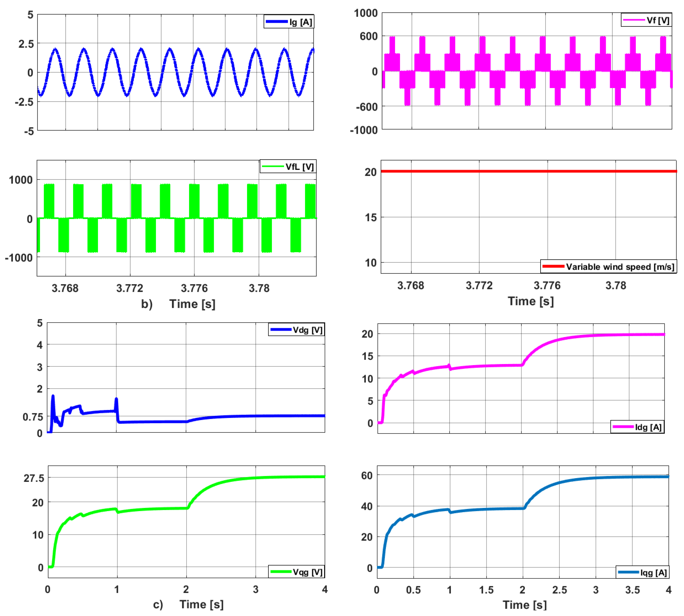Click the blue Ig legend line swatch
Image resolution: width=684 pixels, height=616 pixels.
276,22
